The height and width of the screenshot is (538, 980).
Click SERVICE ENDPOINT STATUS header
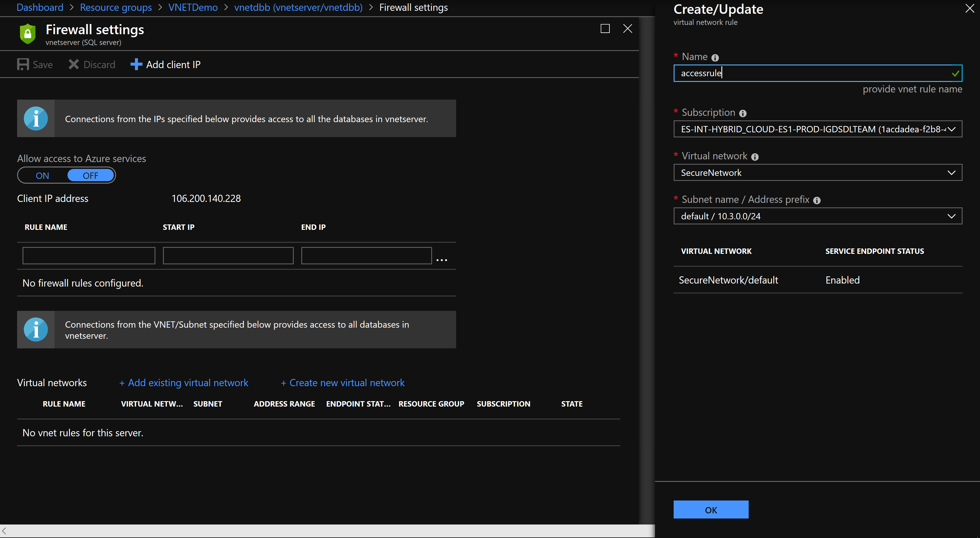point(875,251)
